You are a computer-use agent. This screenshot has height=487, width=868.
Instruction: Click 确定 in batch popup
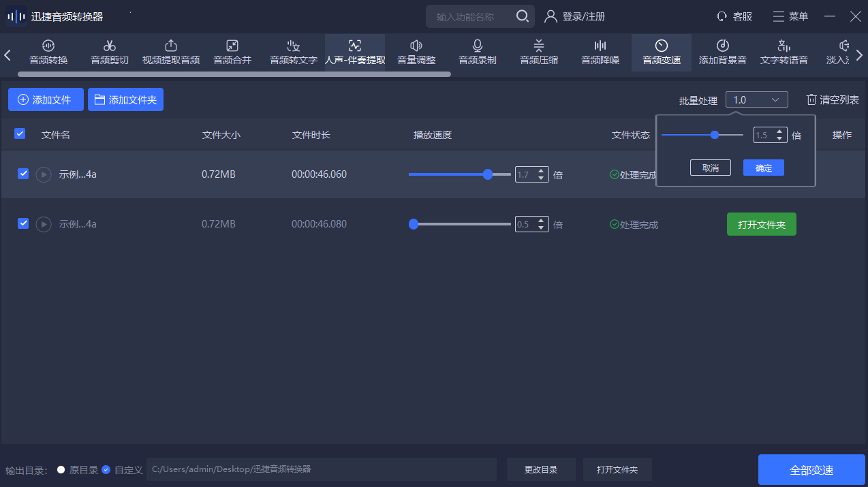click(x=764, y=168)
